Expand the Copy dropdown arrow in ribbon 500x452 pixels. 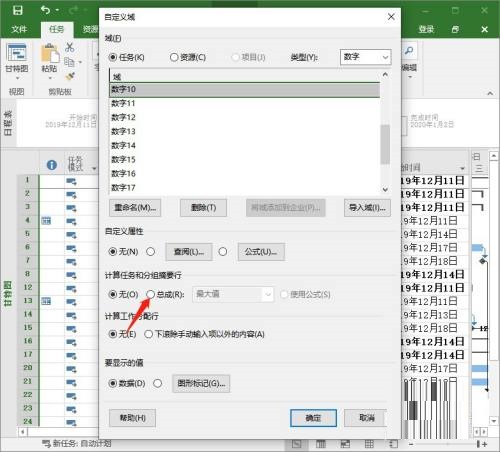pos(80,62)
